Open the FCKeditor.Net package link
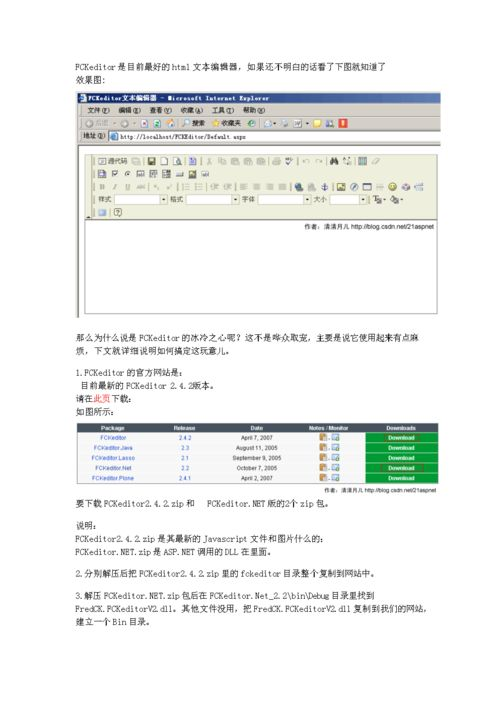 pos(113,468)
